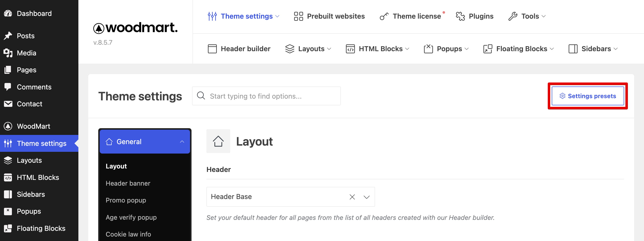Viewport: 644px width, 241px height.
Task: Click the Comments speech bubble icon
Action: coord(8,87)
